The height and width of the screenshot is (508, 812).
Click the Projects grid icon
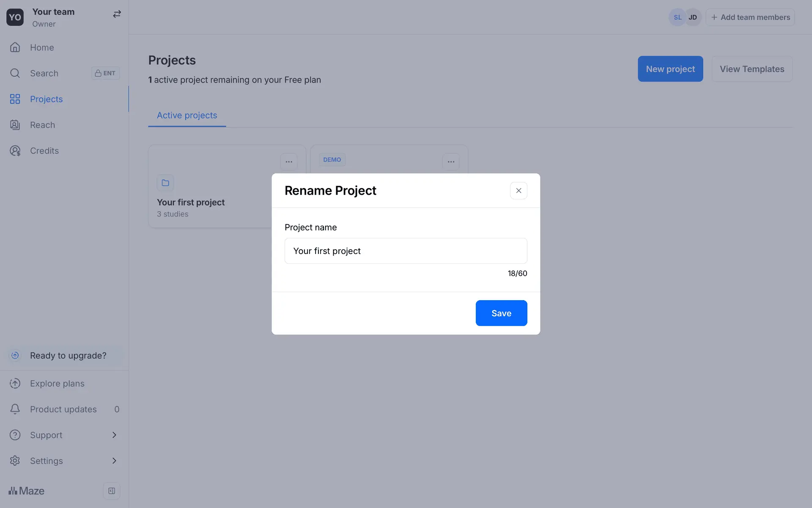(x=15, y=99)
